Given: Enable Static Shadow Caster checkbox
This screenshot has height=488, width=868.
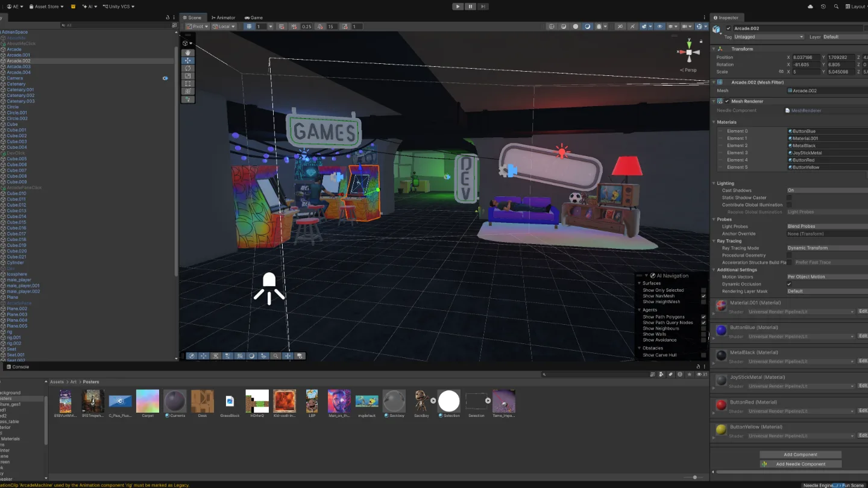Looking at the screenshot, I should [789, 198].
